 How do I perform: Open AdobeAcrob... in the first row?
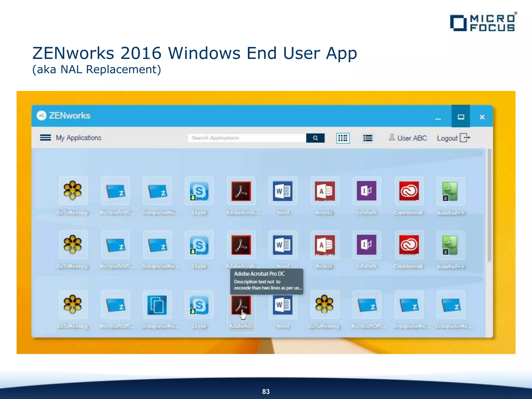[x=241, y=191]
